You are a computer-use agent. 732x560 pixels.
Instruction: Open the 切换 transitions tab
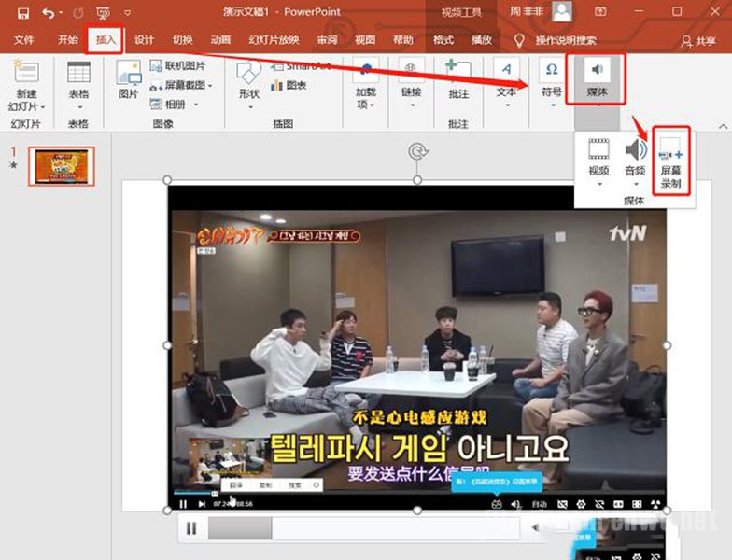(x=182, y=40)
